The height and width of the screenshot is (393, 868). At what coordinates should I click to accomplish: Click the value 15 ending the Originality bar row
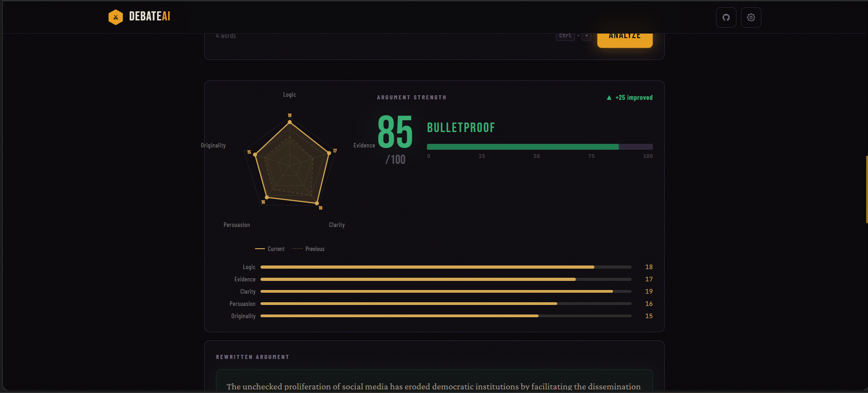tap(649, 316)
